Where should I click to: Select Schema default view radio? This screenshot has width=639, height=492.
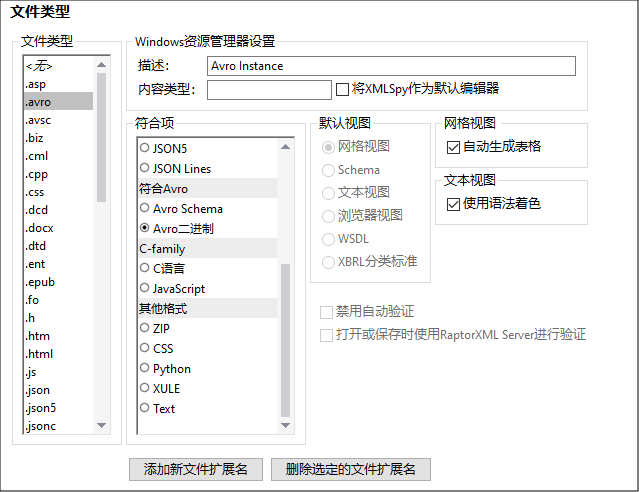tap(328, 170)
